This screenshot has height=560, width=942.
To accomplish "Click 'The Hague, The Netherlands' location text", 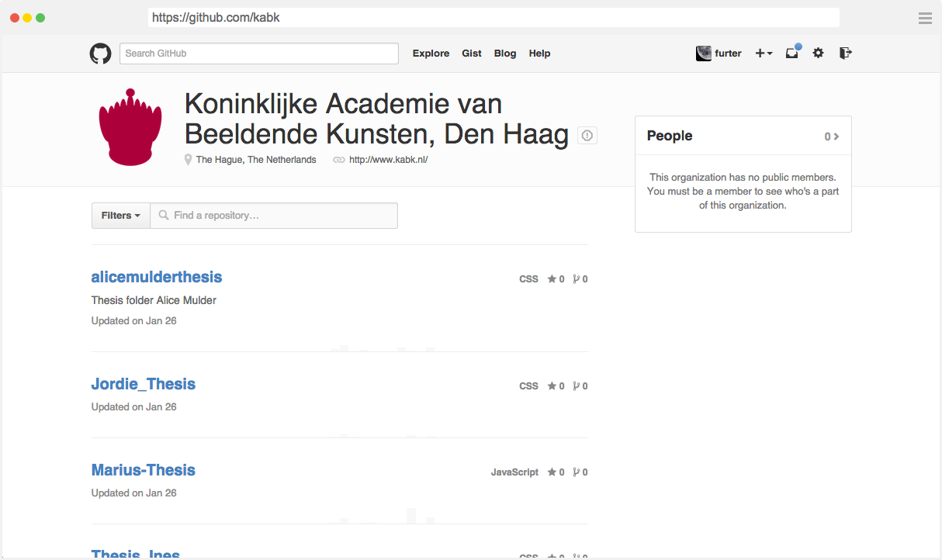I will point(256,160).
